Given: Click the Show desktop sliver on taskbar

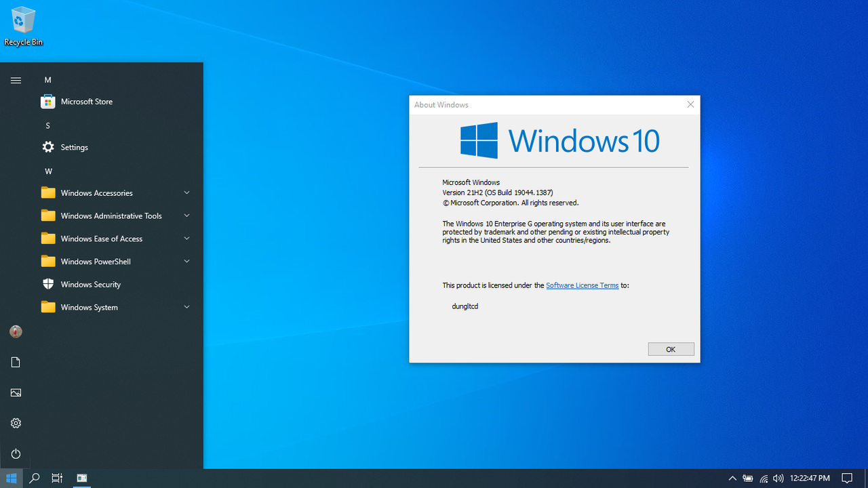Looking at the screenshot, I should tap(866, 478).
